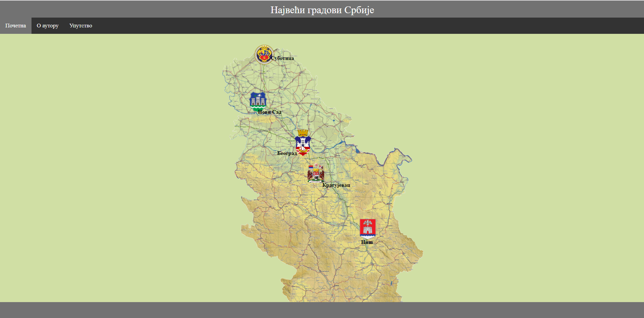Select the Нови Сад city label

point(270,112)
